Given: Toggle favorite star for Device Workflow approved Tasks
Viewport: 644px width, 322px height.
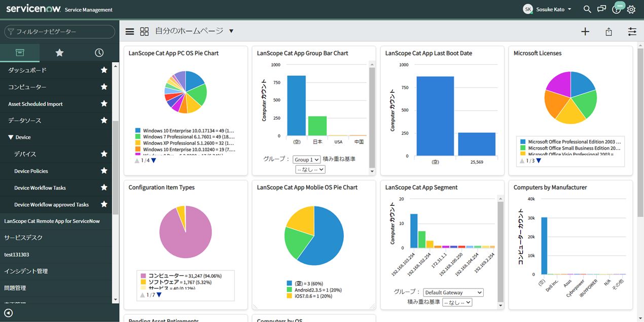Looking at the screenshot, I should (104, 204).
